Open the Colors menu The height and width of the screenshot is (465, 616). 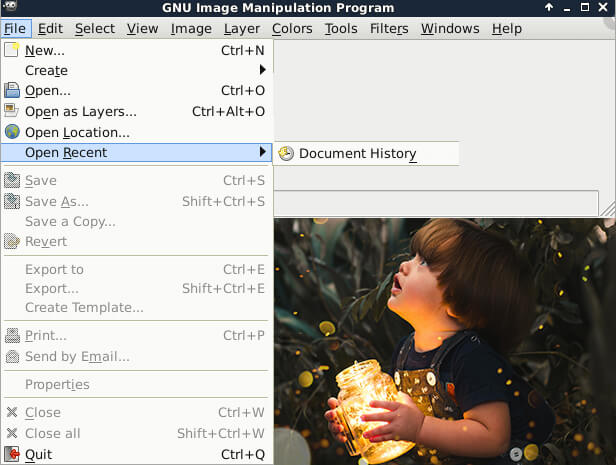coord(292,28)
